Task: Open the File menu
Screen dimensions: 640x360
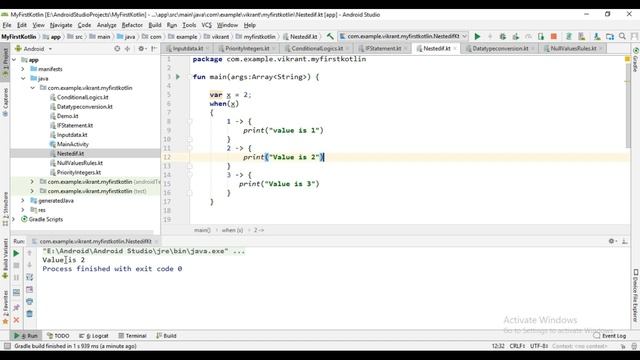Action: click(x=7, y=25)
